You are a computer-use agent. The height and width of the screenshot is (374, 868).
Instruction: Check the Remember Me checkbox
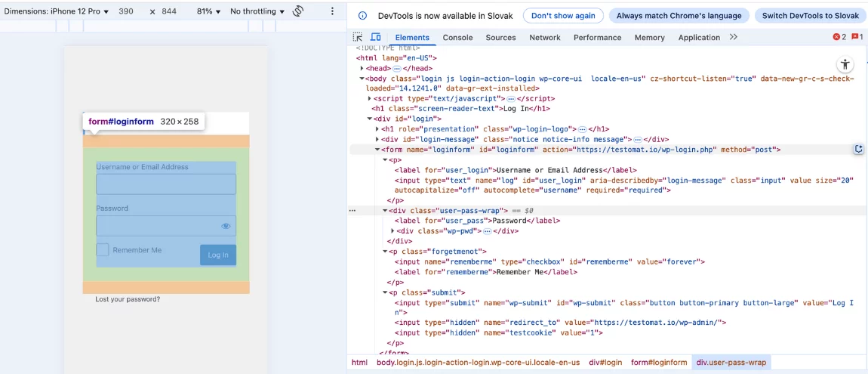coord(103,250)
